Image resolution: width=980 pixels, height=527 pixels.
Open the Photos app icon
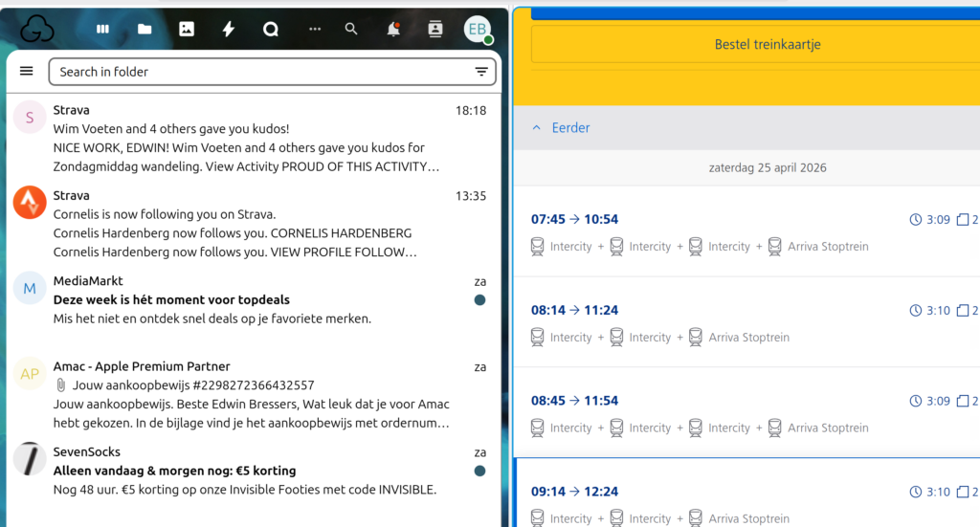[x=187, y=29]
